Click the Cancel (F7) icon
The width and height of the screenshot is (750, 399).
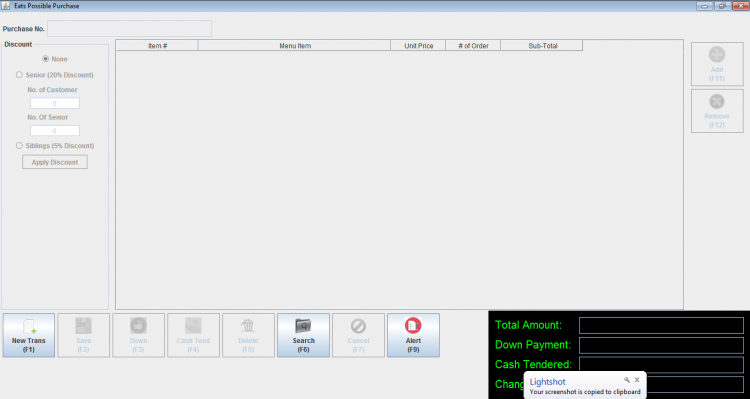pos(358,326)
